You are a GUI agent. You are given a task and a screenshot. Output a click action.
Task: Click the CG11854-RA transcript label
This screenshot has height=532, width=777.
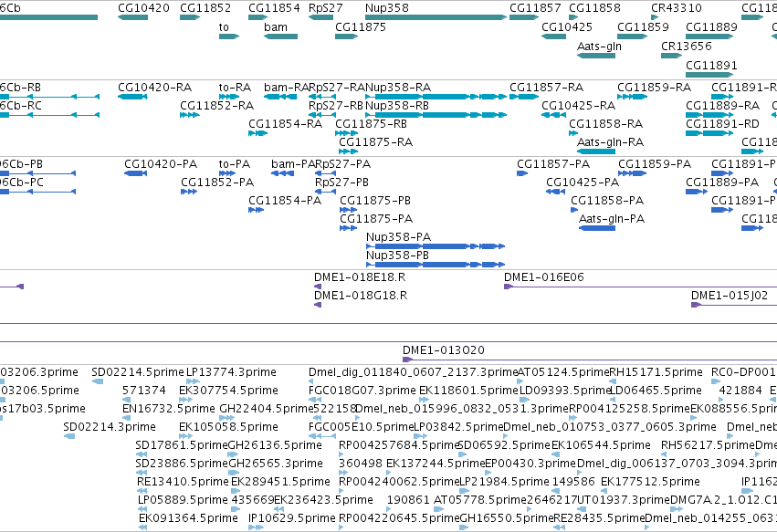tap(286, 124)
